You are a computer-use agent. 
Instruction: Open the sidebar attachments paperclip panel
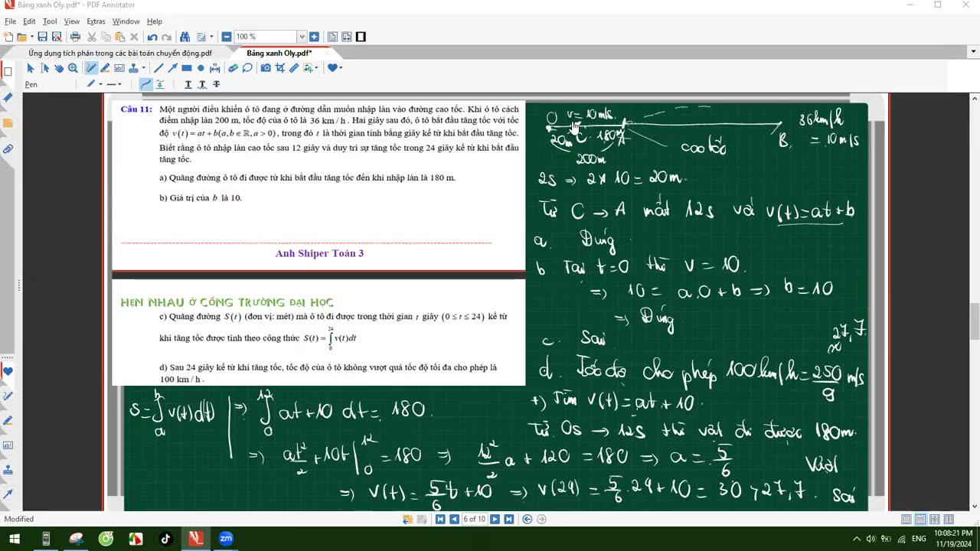coord(8,149)
